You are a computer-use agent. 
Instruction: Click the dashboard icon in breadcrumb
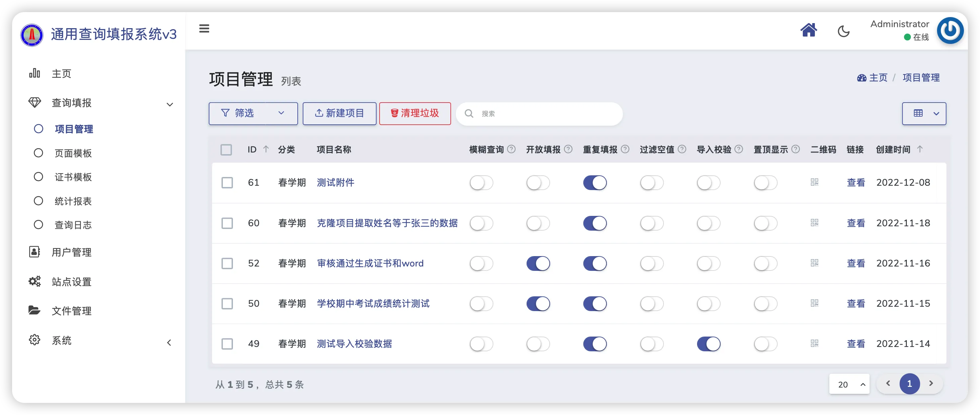click(x=862, y=78)
